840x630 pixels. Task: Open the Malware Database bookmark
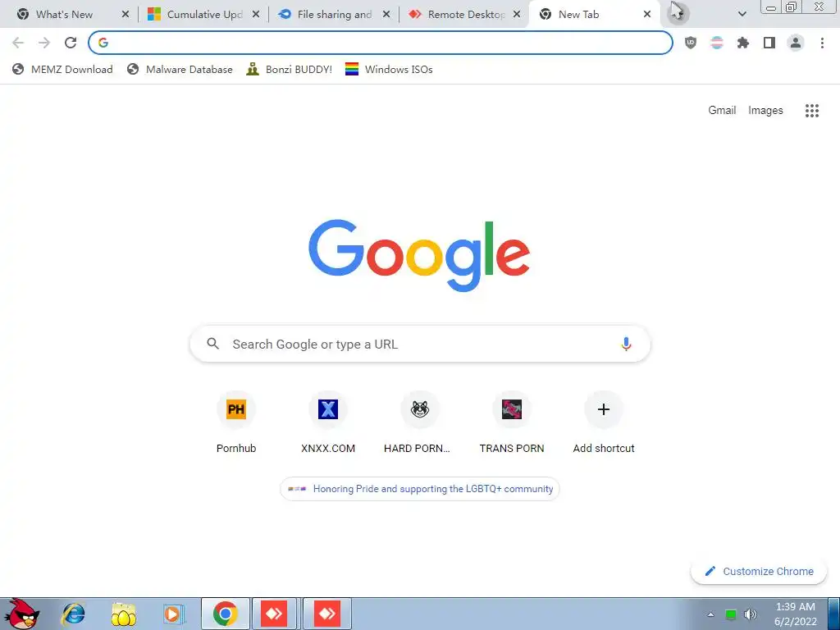pos(180,69)
